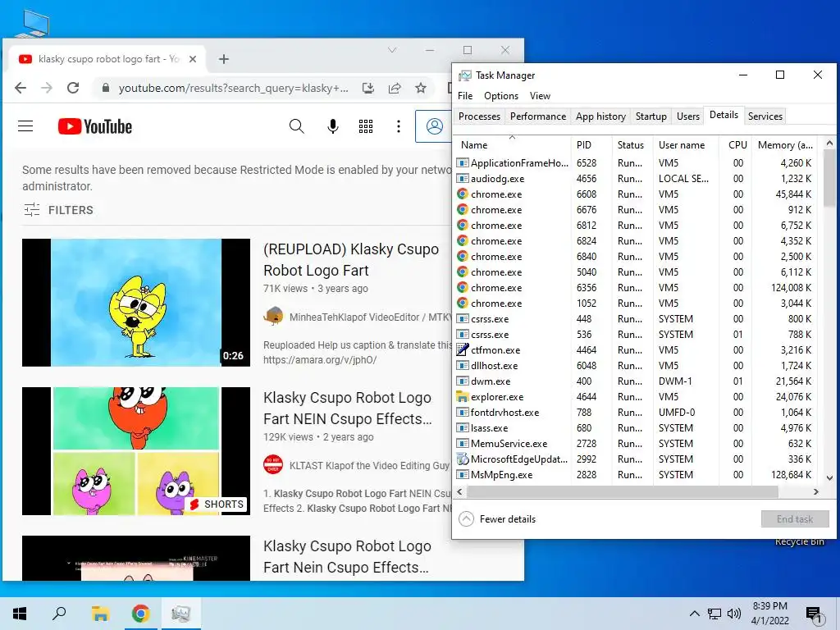Image resolution: width=840 pixels, height=630 pixels.
Task: Open Task Manager View menu
Action: coord(540,96)
